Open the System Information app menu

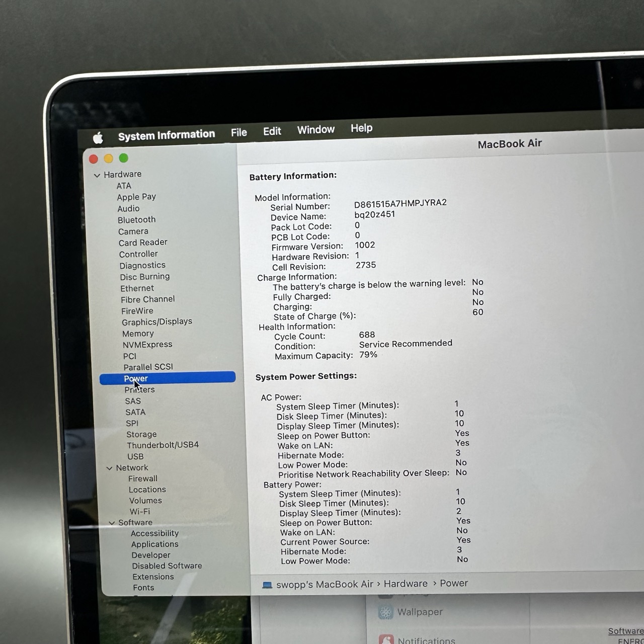(167, 135)
